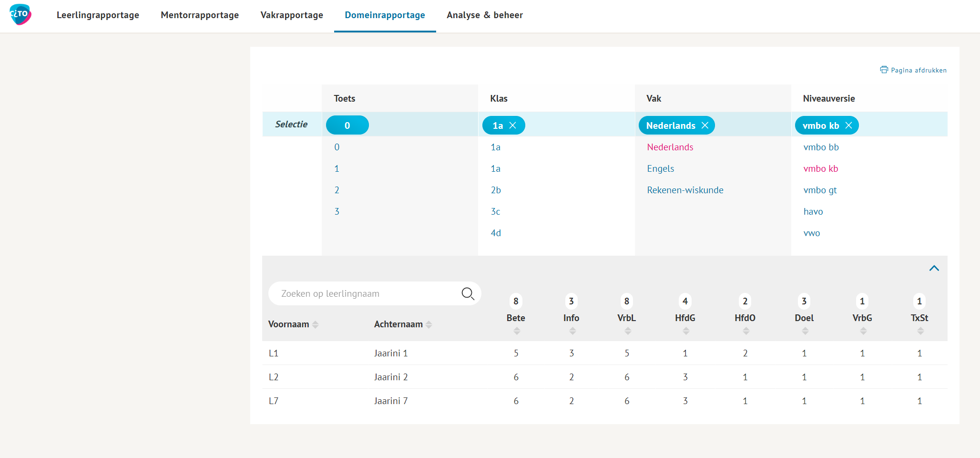Sort table by Achternaam column

(x=429, y=324)
